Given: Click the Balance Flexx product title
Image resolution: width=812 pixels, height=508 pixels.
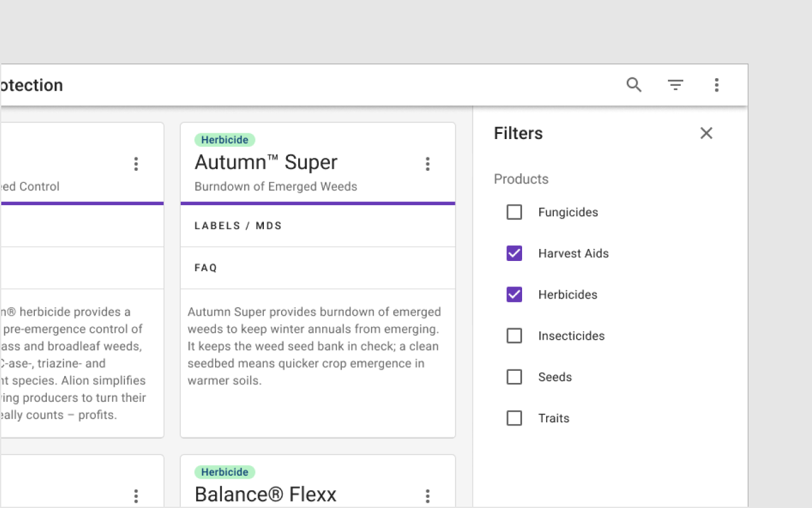Looking at the screenshot, I should 265,495.
